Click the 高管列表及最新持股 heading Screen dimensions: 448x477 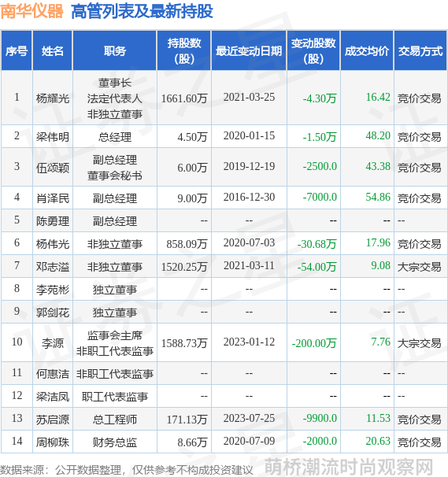(142, 11)
